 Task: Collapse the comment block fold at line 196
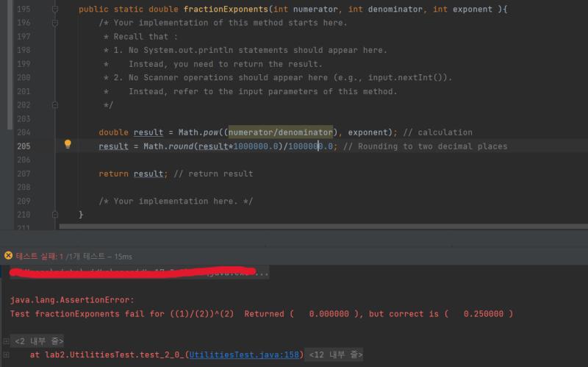54,23
